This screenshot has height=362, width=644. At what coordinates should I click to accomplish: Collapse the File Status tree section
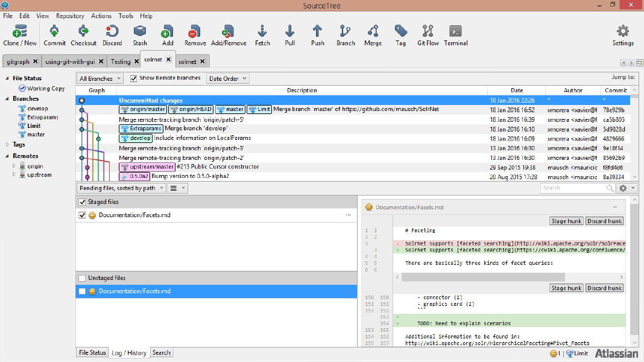(x=7, y=78)
